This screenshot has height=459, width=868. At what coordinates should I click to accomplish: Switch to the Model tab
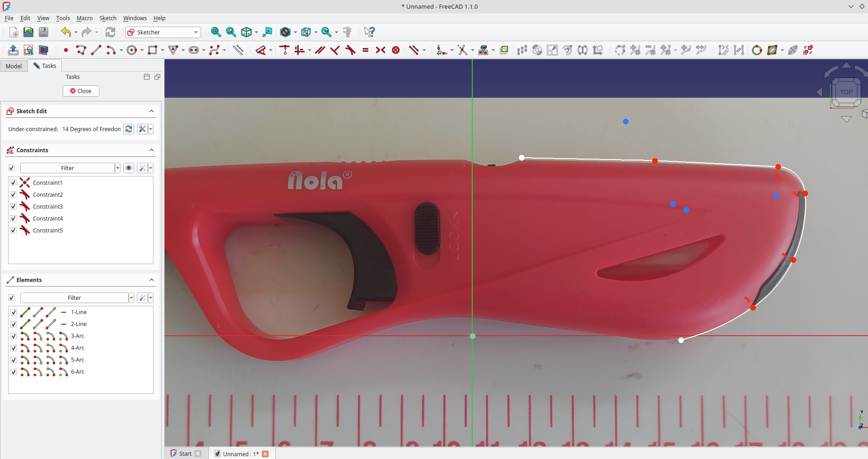click(14, 66)
